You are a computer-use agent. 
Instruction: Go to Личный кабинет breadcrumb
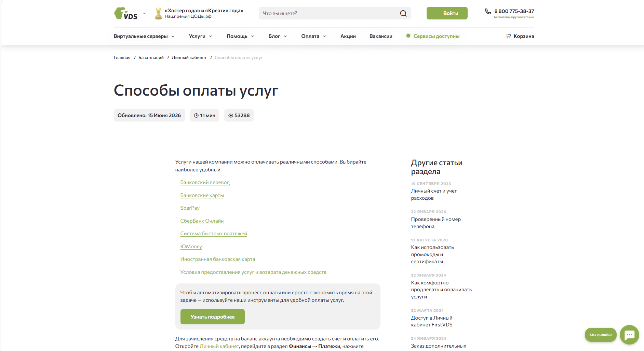[x=189, y=58]
